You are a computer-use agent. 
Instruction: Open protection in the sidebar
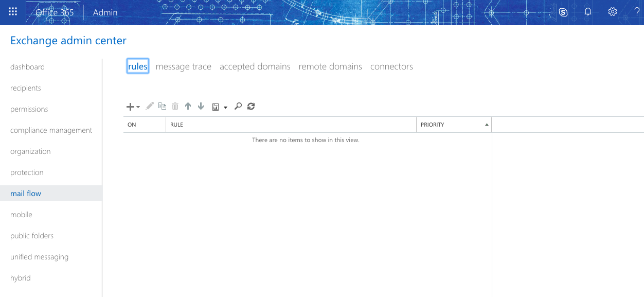click(x=27, y=172)
